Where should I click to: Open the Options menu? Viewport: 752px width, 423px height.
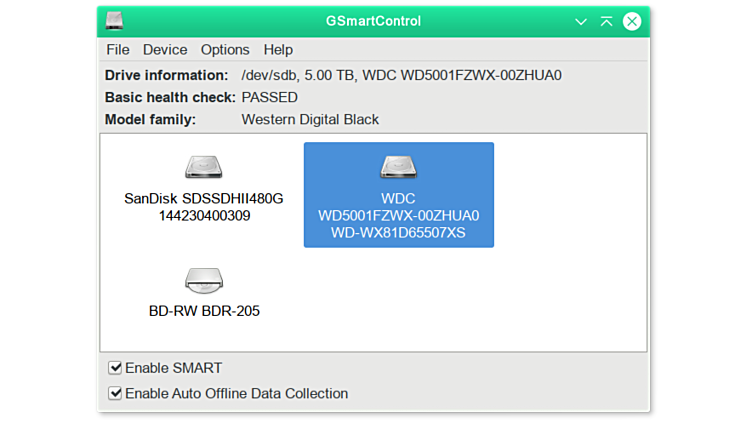tap(225, 49)
